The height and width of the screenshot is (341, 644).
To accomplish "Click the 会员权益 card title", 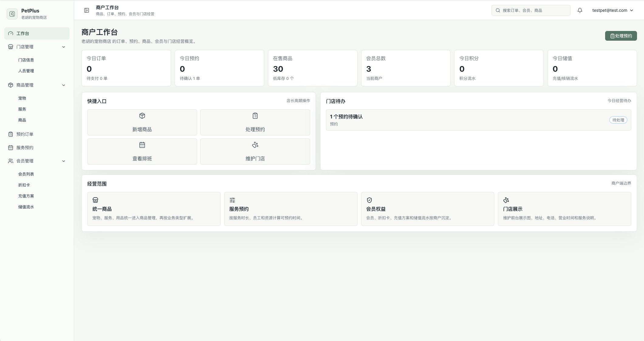I will [x=376, y=209].
